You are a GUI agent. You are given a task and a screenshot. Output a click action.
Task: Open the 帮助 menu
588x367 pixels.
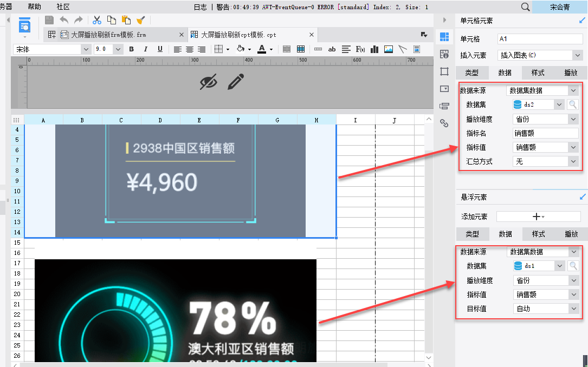(35, 6)
